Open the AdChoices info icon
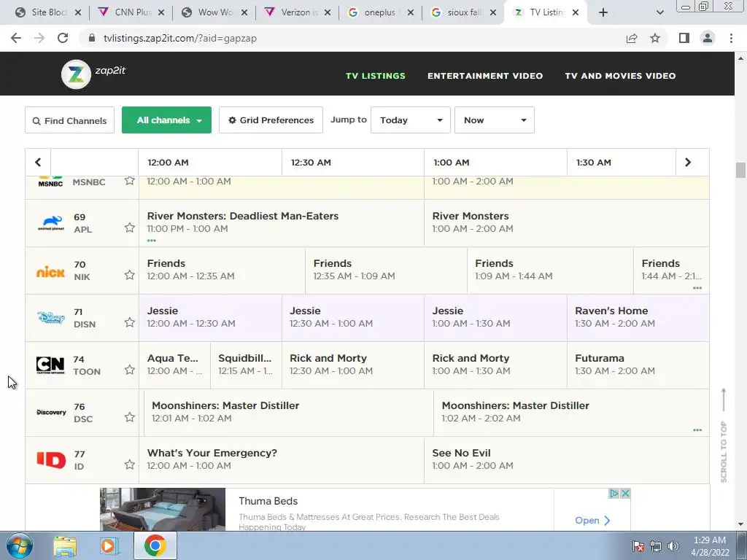 pyautogui.click(x=614, y=494)
